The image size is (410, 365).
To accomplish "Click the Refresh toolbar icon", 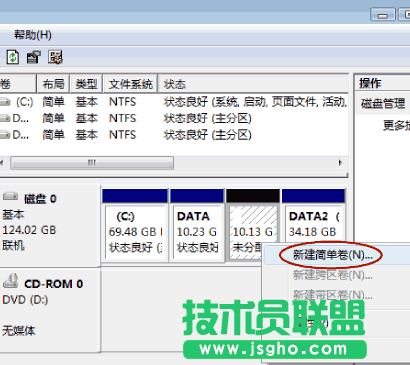I will 13,57.
